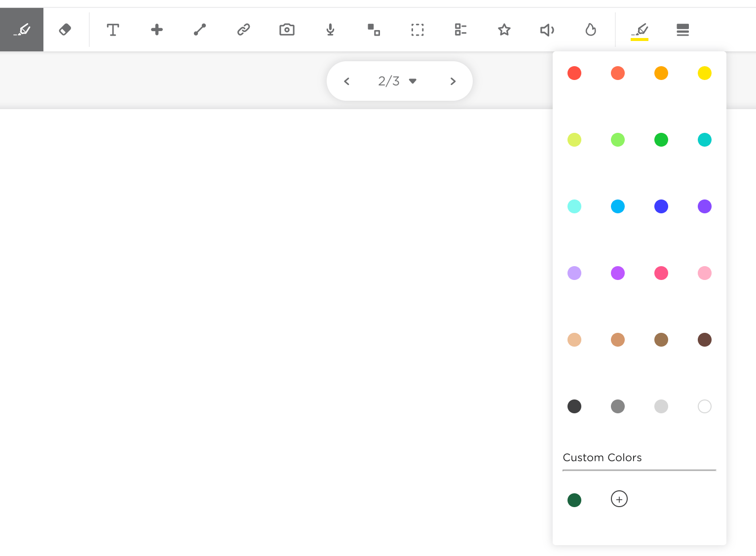The height and width of the screenshot is (556, 756).
Task: Open the insert object tool (plus icon)
Action: [x=156, y=30]
